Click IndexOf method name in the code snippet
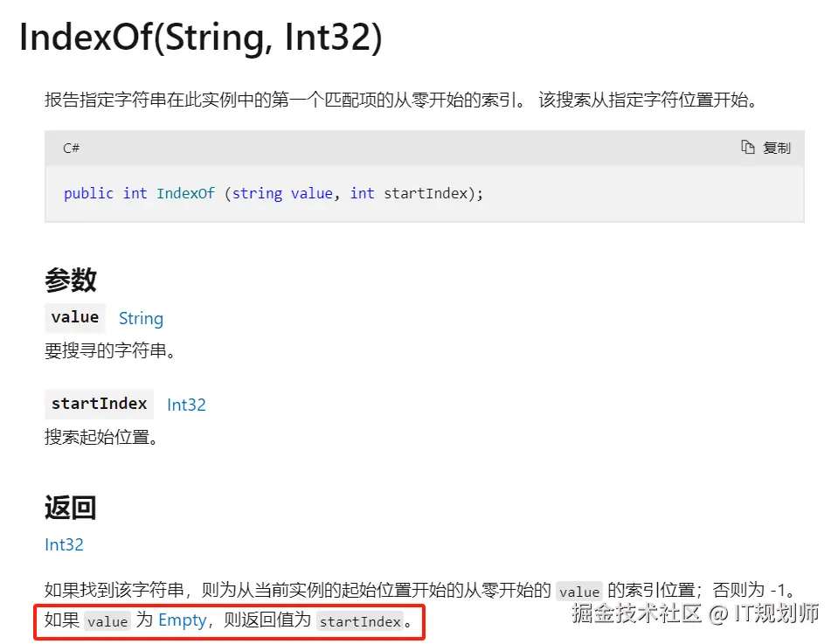838x644 pixels. click(x=185, y=193)
